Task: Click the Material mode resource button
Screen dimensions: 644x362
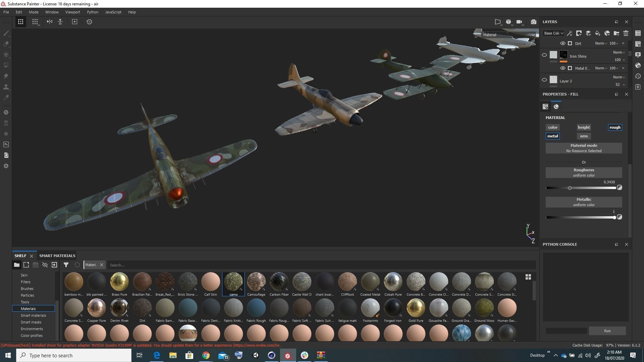Action: [584, 148]
